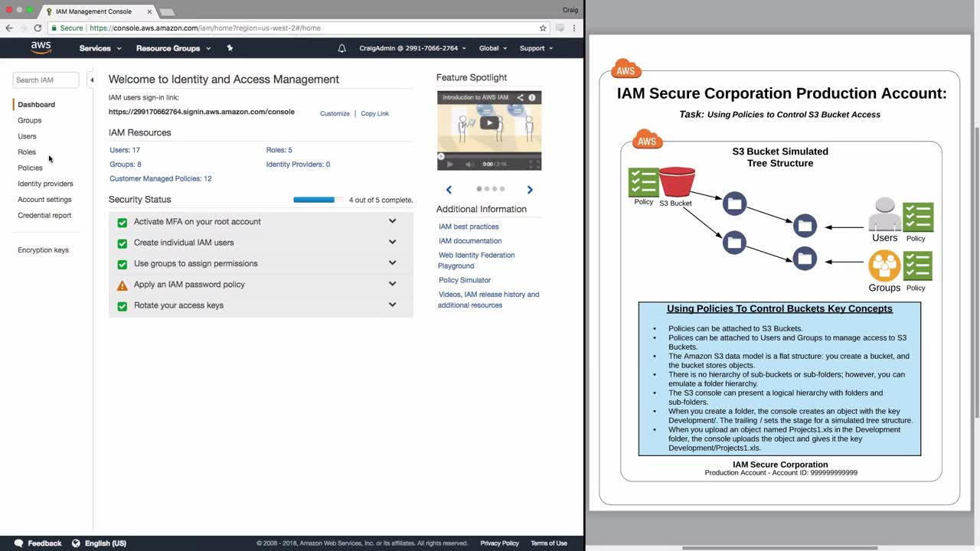Click the AWS logo in the console header
This screenshot has width=980, height=551.
pyautogui.click(x=41, y=47)
